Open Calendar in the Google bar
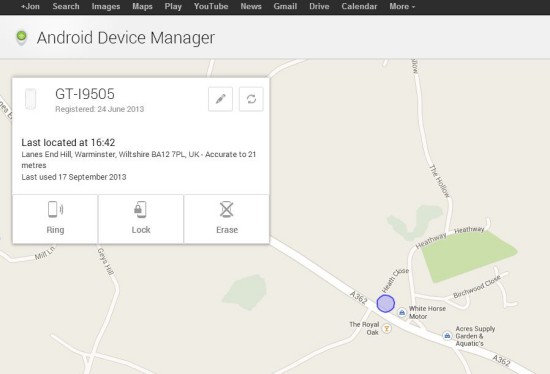The width and height of the screenshot is (550, 374). [x=359, y=6]
